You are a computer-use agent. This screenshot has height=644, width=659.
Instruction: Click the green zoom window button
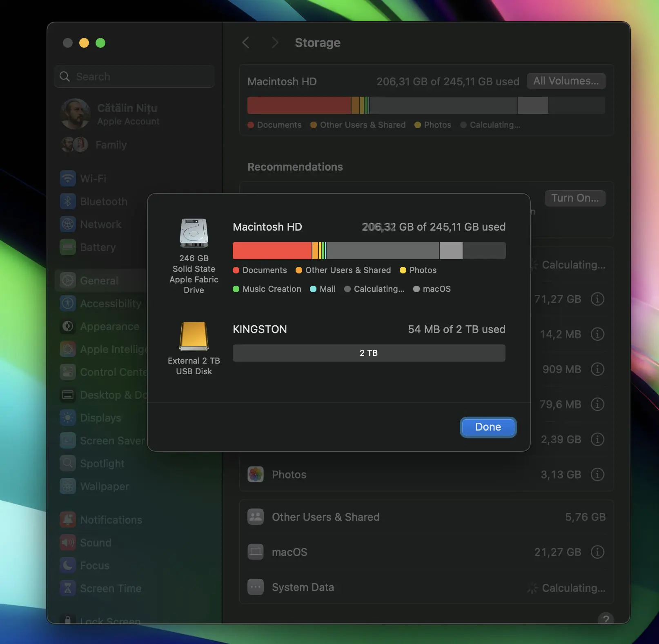click(100, 43)
